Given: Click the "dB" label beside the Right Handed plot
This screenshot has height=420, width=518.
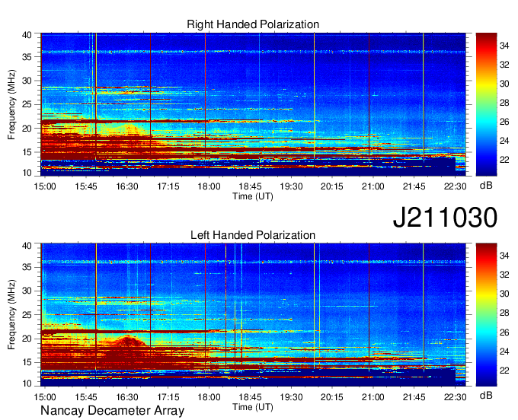Looking at the screenshot, I should point(486,186).
